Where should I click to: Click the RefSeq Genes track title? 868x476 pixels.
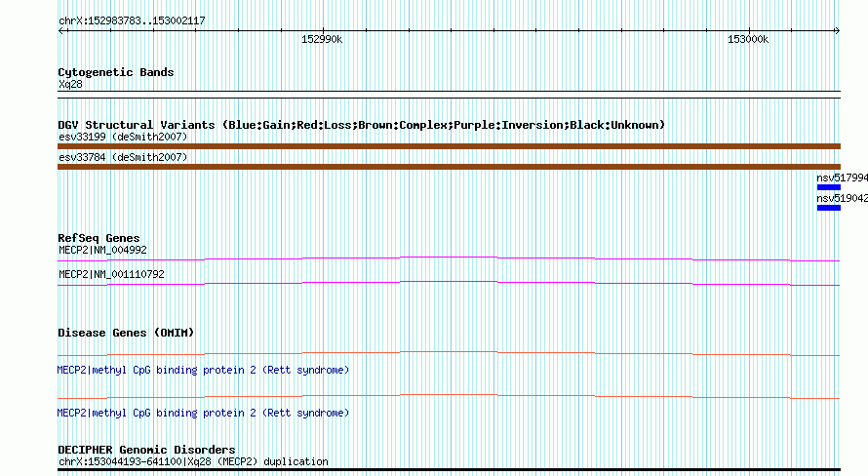(x=99, y=238)
